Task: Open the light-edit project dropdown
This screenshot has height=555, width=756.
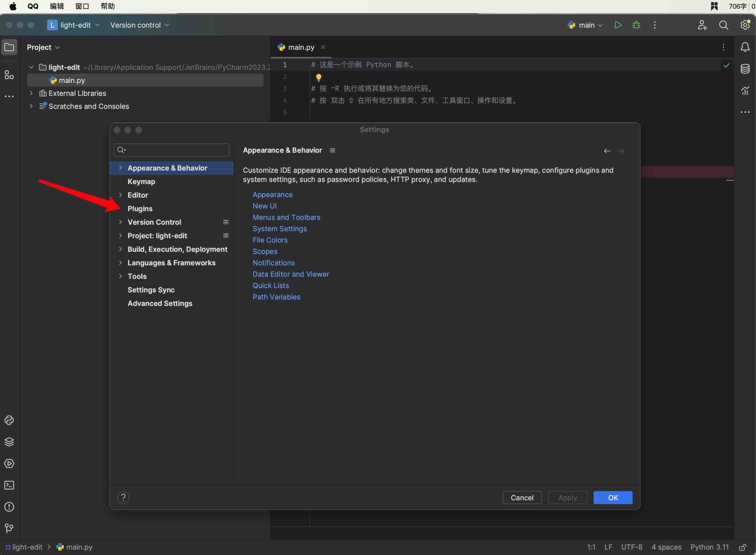Action: [74, 25]
